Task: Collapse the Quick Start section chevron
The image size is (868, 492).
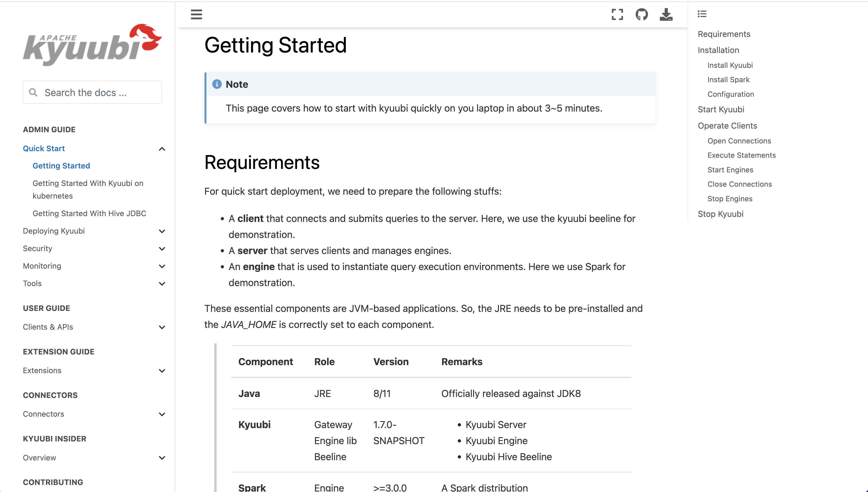Action: (x=162, y=149)
